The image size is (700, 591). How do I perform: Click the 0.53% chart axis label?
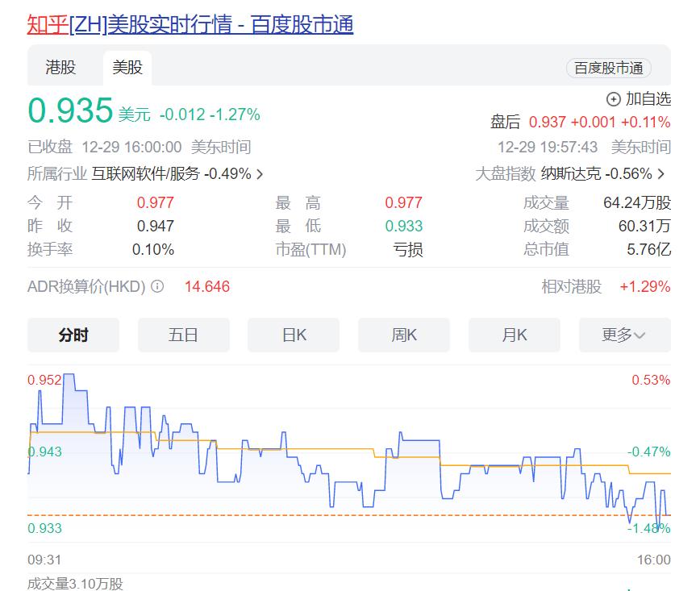click(651, 380)
